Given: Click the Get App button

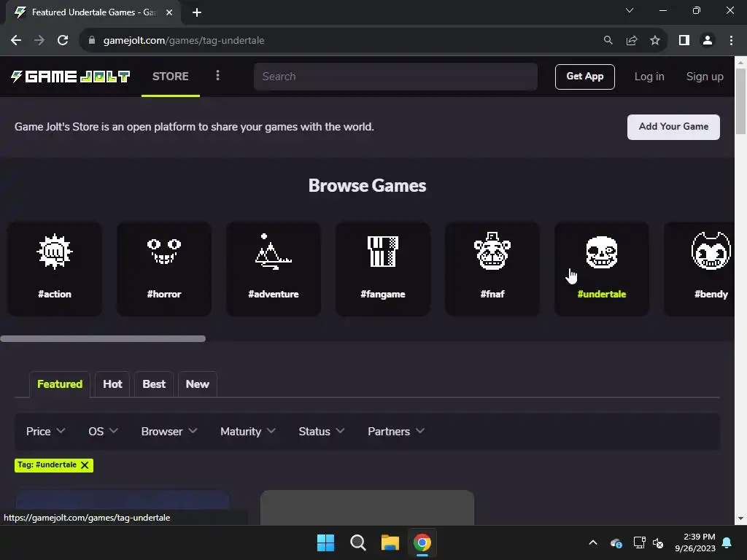Looking at the screenshot, I should pos(584,77).
